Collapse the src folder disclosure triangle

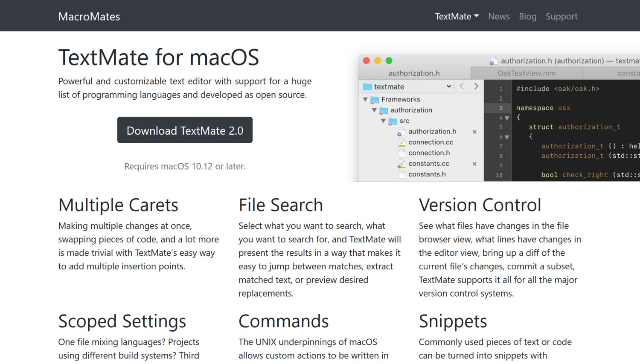[x=383, y=121]
